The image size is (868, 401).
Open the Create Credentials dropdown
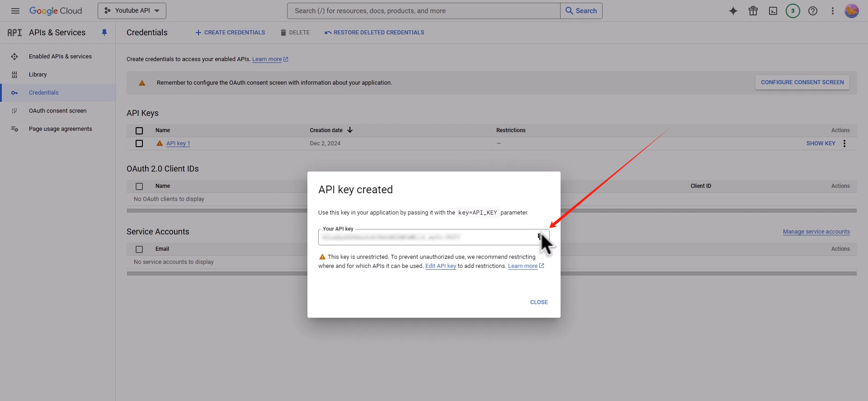[x=230, y=33]
